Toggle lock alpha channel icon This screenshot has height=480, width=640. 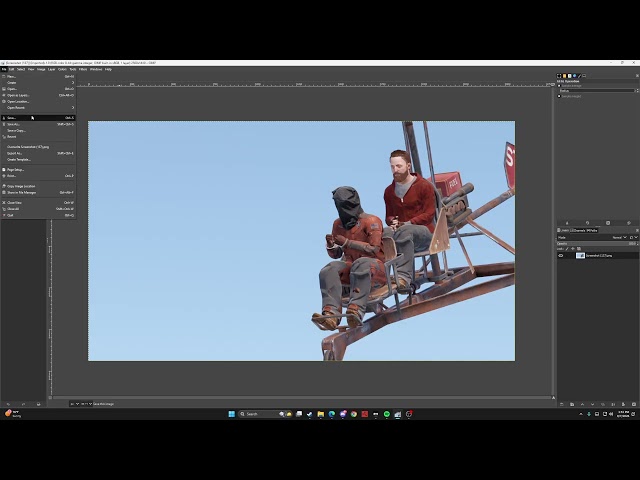(579, 249)
